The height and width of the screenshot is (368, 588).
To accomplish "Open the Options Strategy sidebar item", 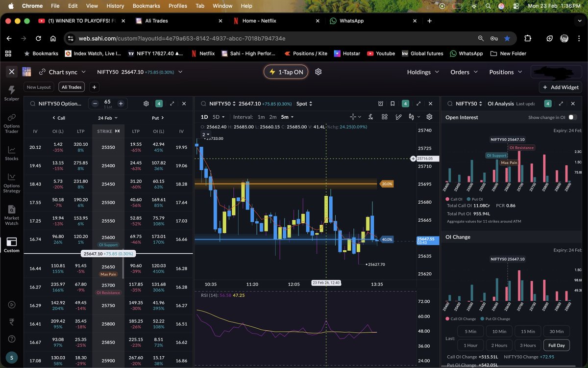I will [12, 183].
